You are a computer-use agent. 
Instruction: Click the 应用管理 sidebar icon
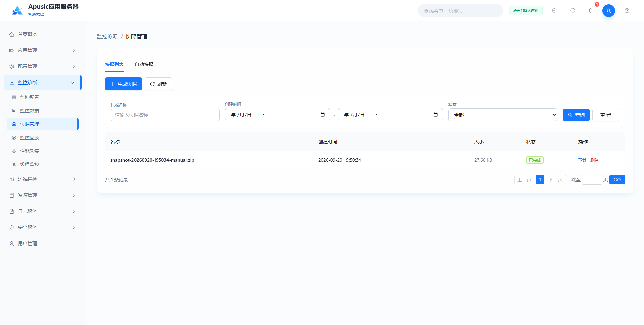pos(12,50)
